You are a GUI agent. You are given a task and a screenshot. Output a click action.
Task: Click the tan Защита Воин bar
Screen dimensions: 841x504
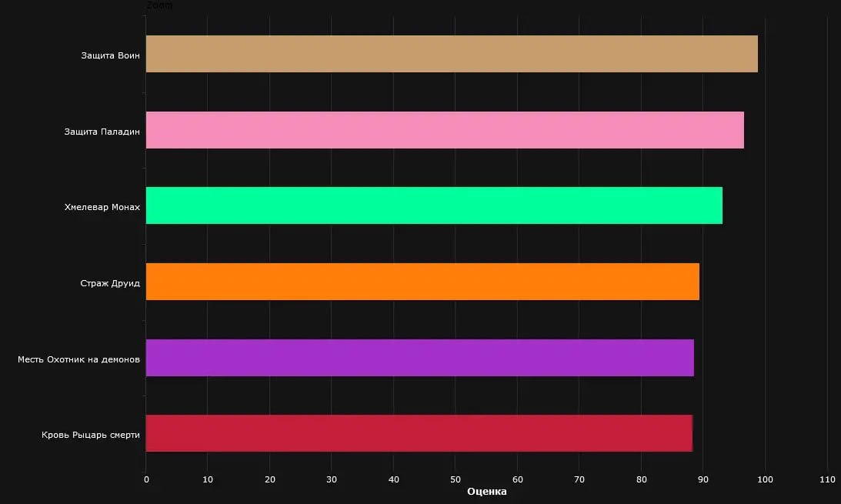click(452, 54)
